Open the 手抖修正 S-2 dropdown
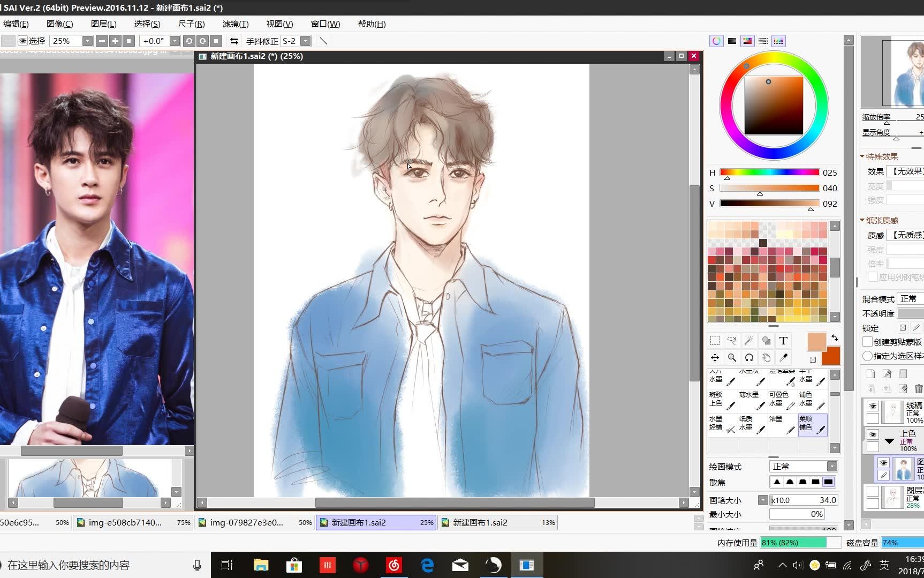Screen dimensions: 924x578 (306, 41)
